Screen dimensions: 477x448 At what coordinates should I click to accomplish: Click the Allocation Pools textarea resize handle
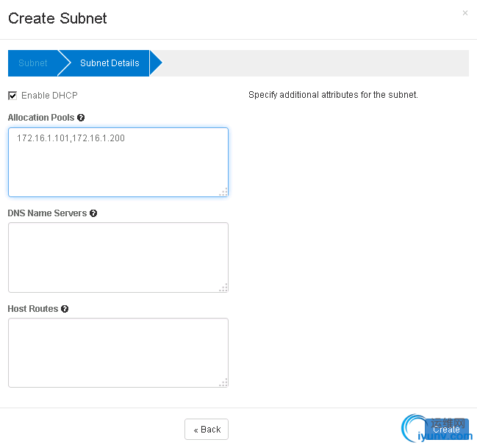(223, 192)
